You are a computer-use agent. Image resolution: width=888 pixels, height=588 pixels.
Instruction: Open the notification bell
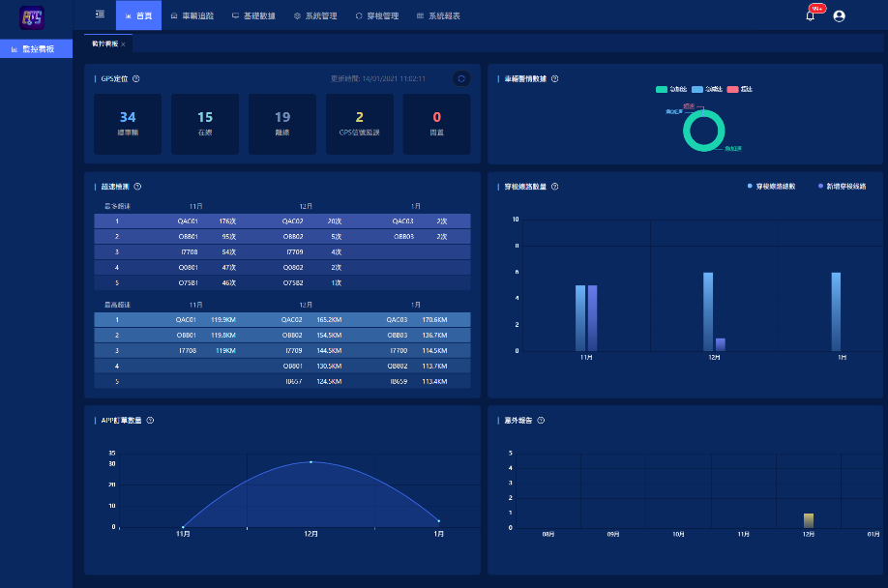click(x=811, y=15)
